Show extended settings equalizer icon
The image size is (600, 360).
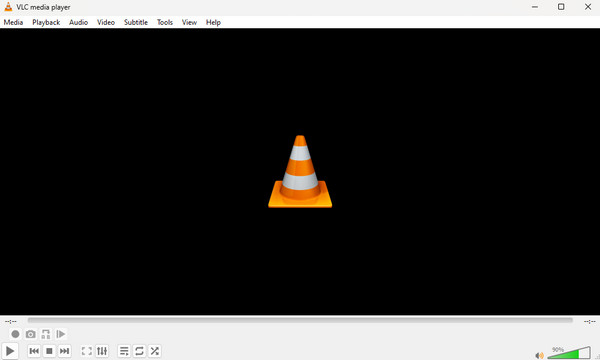pyautogui.click(x=102, y=351)
